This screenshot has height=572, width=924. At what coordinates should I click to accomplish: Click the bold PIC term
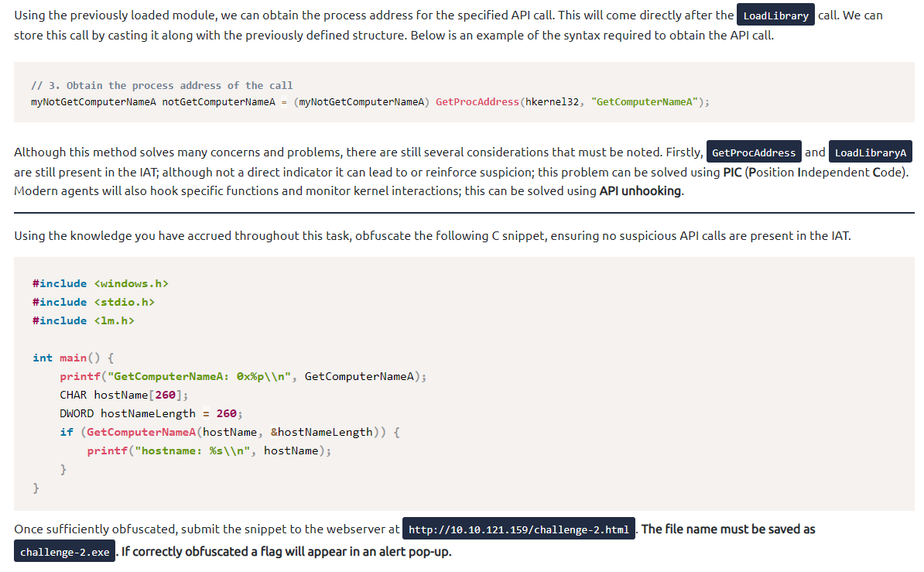(x=732, y=172)
